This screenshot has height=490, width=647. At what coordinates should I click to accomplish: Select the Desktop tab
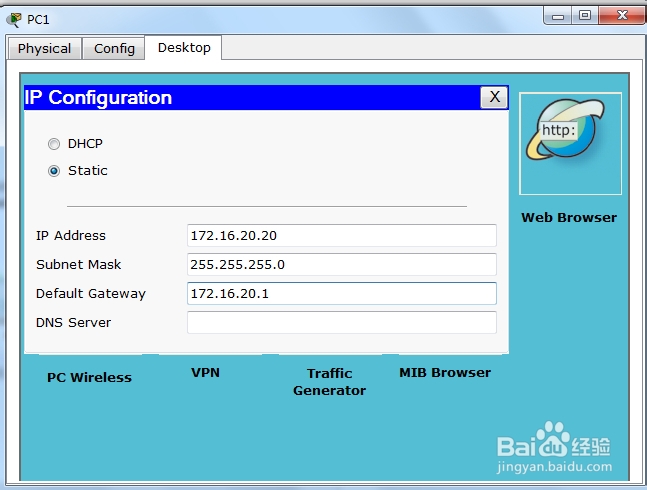(184, 47)
